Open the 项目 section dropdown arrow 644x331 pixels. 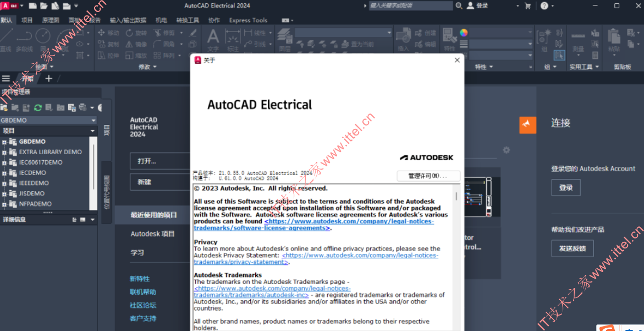coord(93,131)
